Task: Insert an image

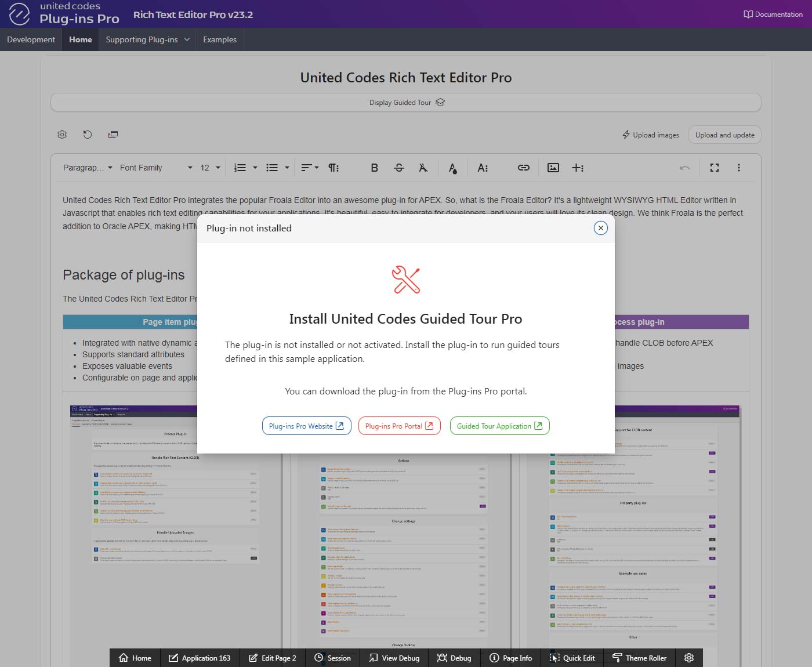Action: point(553,168)
